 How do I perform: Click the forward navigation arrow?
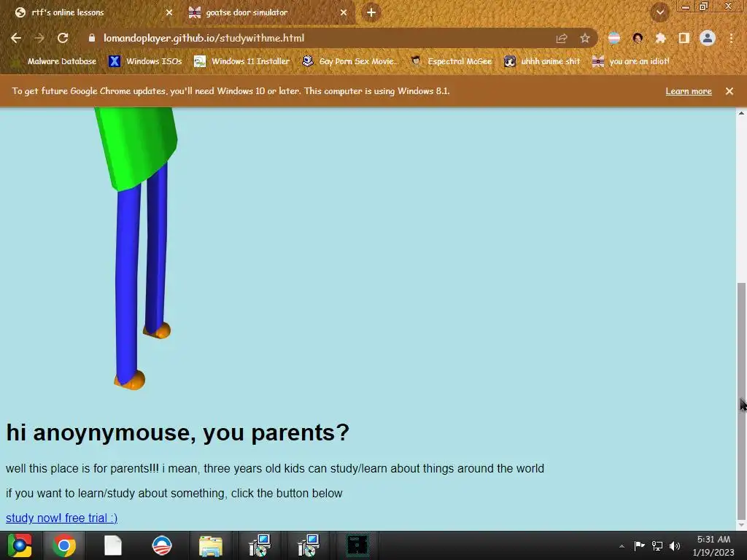(39, 38)
